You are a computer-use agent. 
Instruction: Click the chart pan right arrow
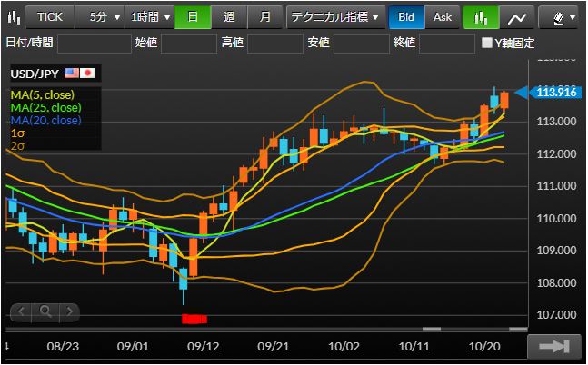pos(69,311)
